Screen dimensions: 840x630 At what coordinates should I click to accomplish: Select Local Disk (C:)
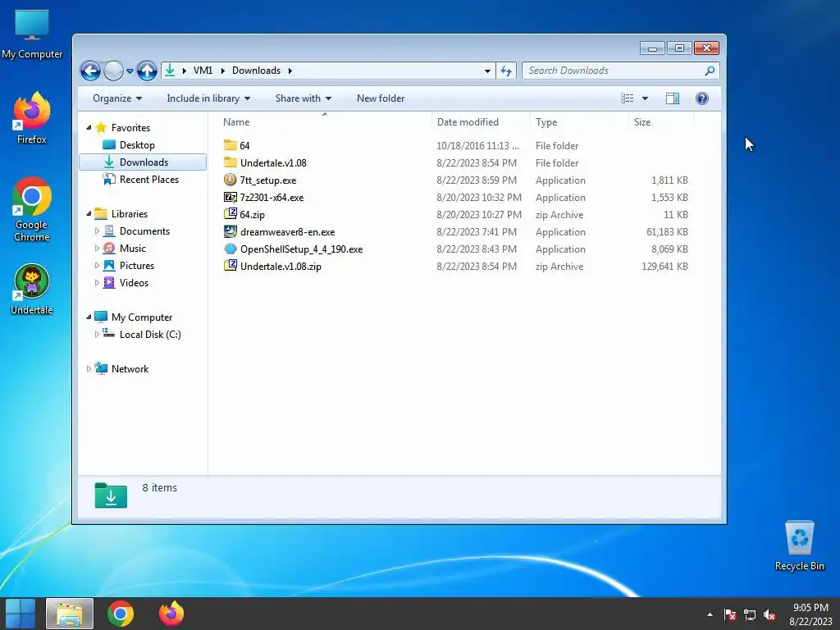(x=150, y=335)
